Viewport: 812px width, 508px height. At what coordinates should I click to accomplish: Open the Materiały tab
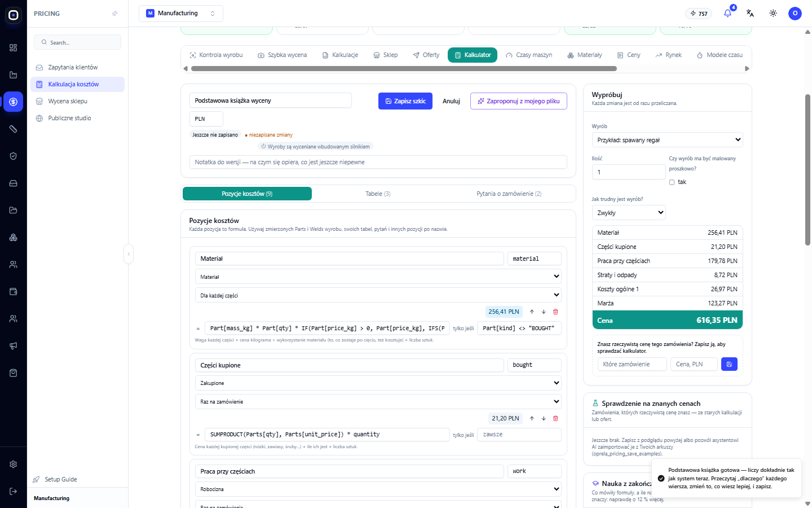click(x=585, y=55)
